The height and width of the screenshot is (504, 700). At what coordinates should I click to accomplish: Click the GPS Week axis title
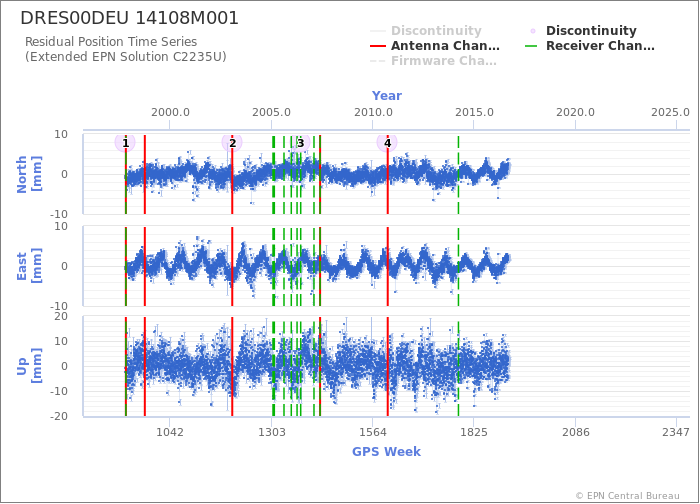(386, 452)
